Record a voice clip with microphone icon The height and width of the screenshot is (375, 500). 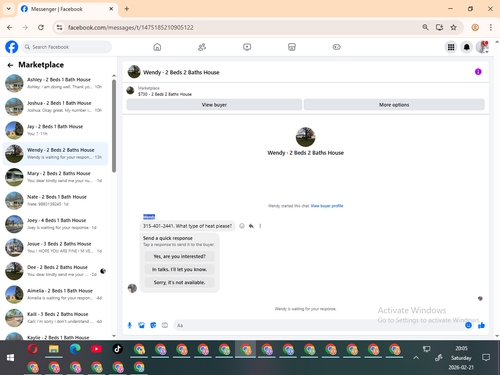click(x=130, y=325)
